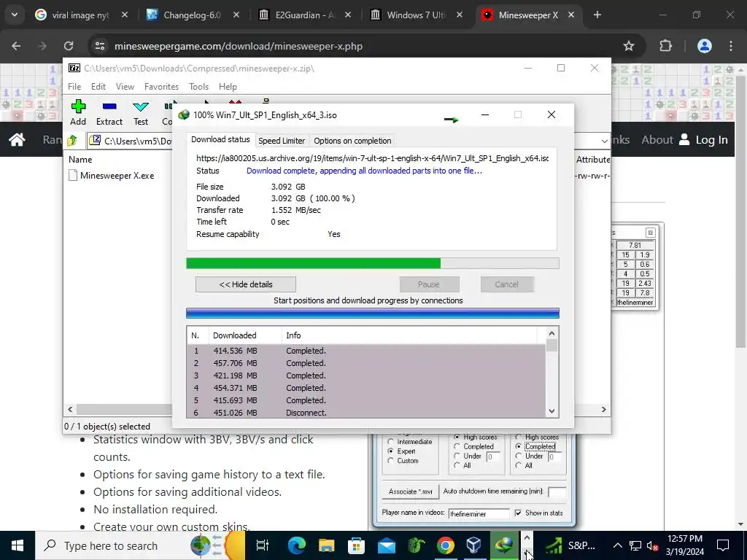Screen dimensions: 747x560
Task: Reload the Chrome page
Action: click(69, 46)
